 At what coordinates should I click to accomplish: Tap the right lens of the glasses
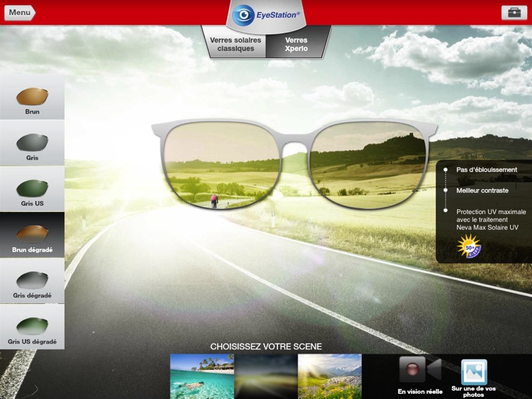point(368,164)
